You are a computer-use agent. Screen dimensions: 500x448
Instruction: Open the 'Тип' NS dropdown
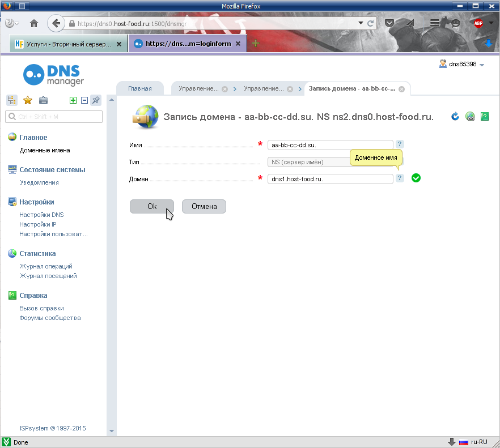pos(330,162)
